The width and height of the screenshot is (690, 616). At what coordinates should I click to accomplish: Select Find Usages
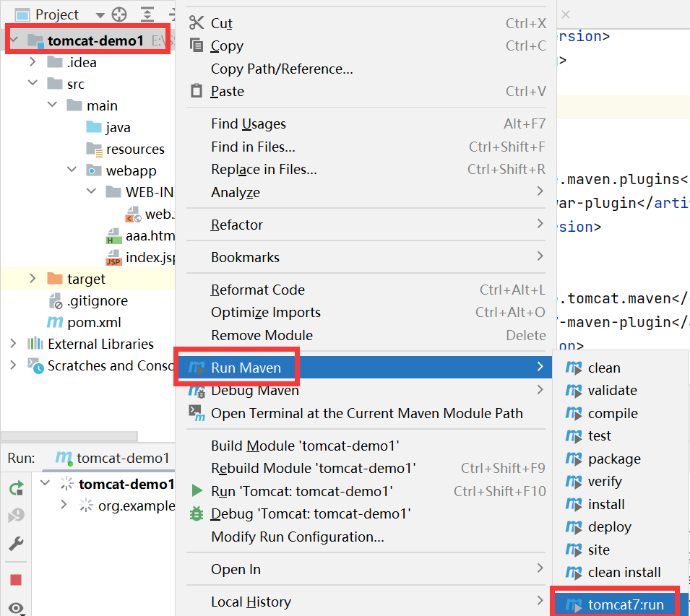click(x=366, y=124)
